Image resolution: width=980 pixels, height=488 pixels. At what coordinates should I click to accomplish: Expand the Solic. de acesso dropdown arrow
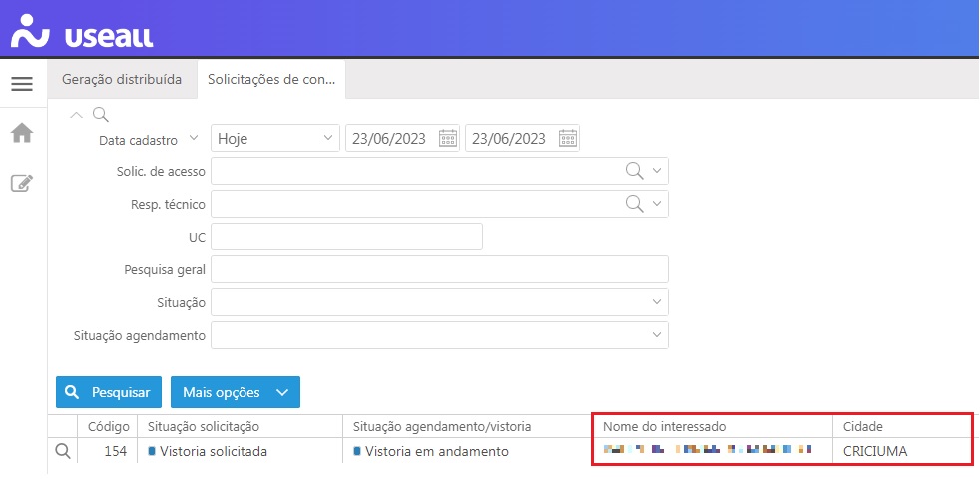point(657,171)
